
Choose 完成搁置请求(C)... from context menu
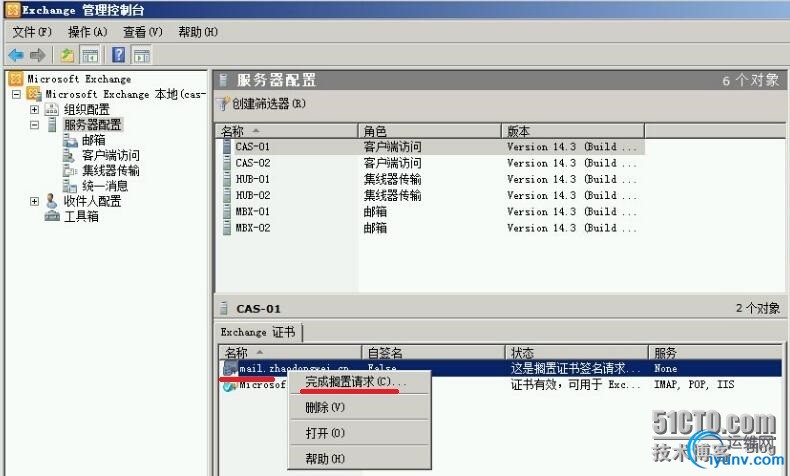click(359, 382)
